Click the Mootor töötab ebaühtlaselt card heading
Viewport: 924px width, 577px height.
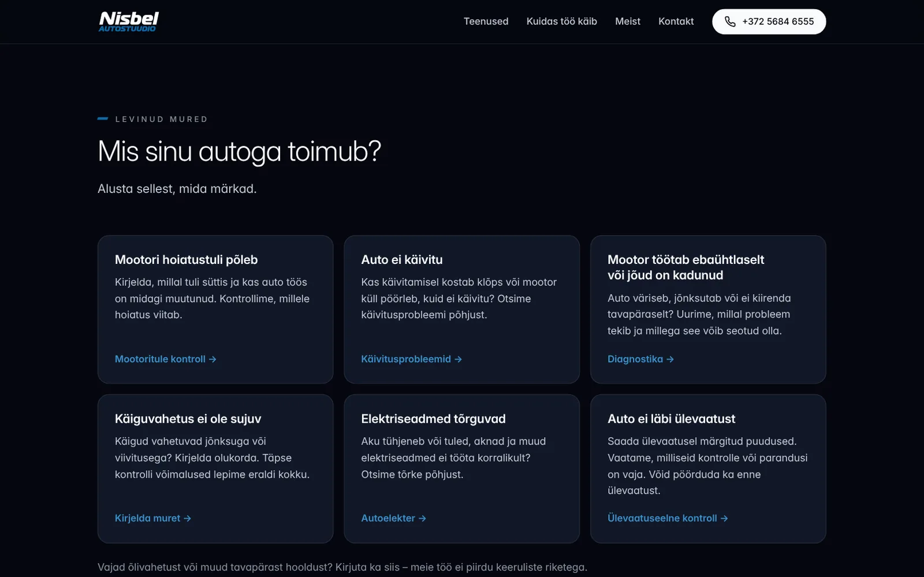coord(685,267)
